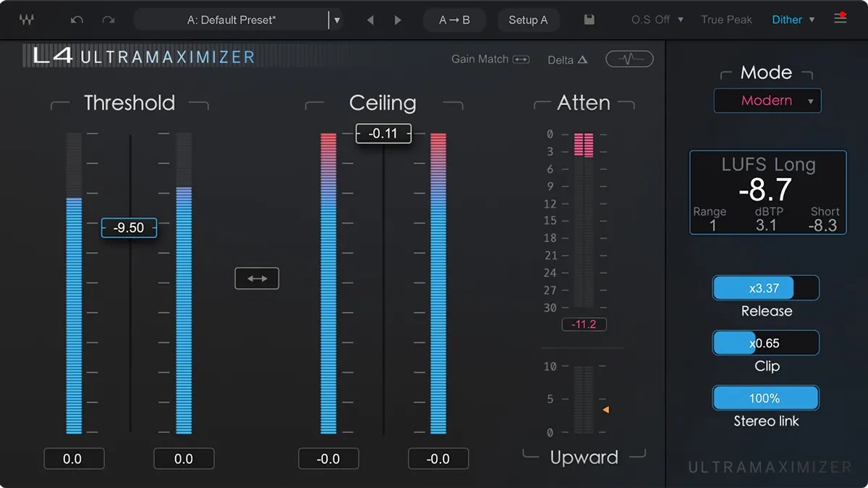Click the previous preset arrow
Screen dimensions: 868x488
[370, 20]
